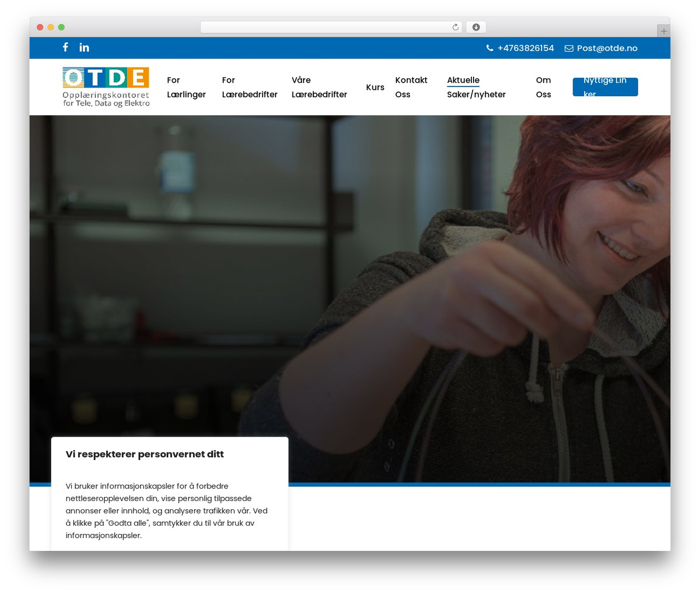Reload the page using the refresh icon

coord(456,27)
